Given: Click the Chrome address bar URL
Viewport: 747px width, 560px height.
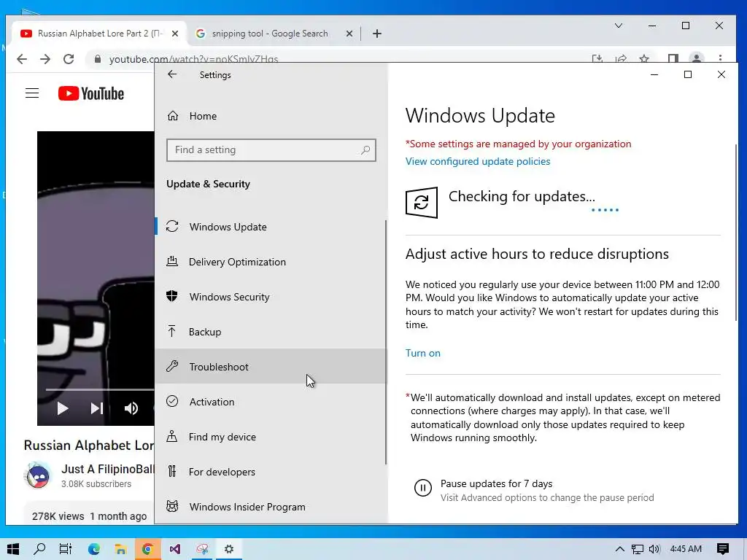Looking at the screenshot, I should (x=193, y=59).
